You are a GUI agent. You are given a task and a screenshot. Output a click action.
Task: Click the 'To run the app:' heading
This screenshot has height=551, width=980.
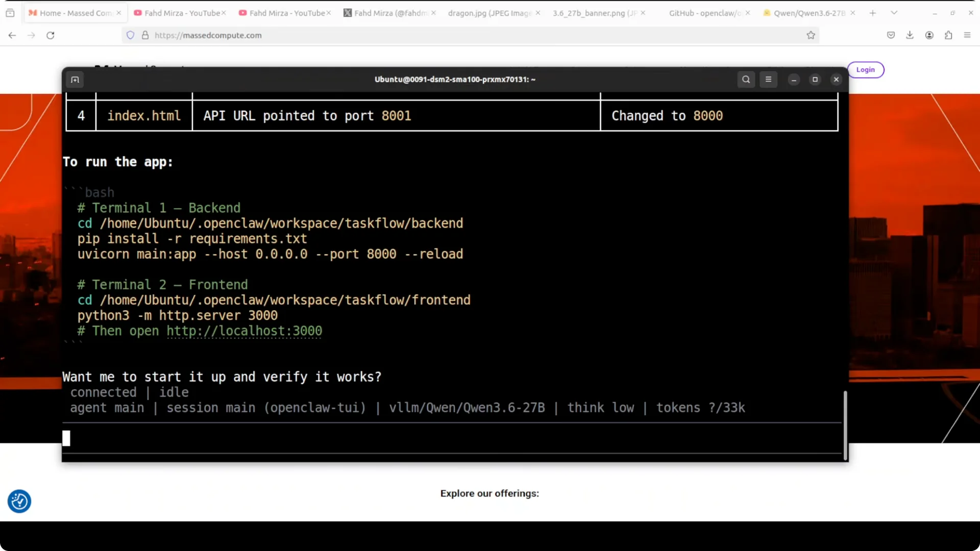click(x=118, y=162)
